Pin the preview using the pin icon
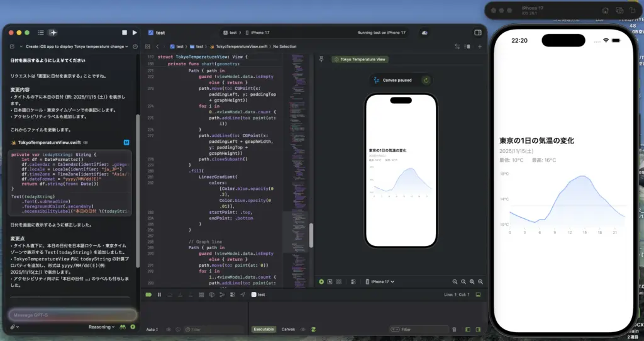Viewport: 644px width, 341px height. point(321,59)
